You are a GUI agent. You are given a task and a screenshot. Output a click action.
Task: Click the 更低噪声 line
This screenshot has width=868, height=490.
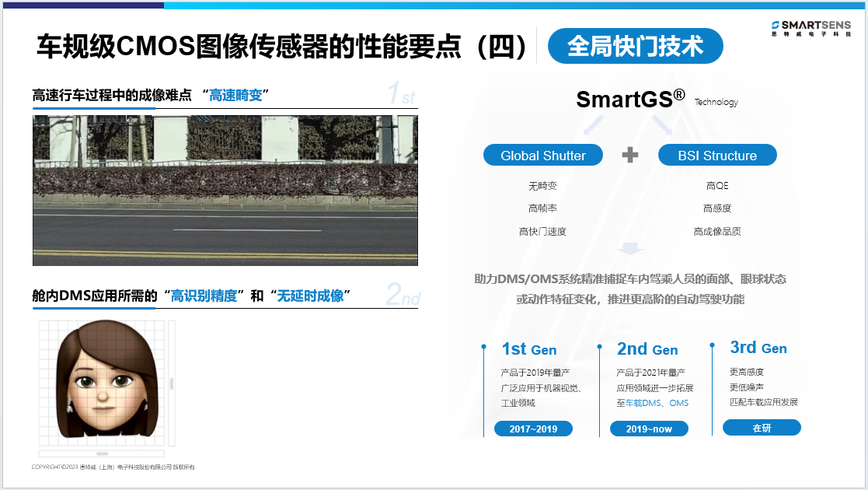coord(747,387)
